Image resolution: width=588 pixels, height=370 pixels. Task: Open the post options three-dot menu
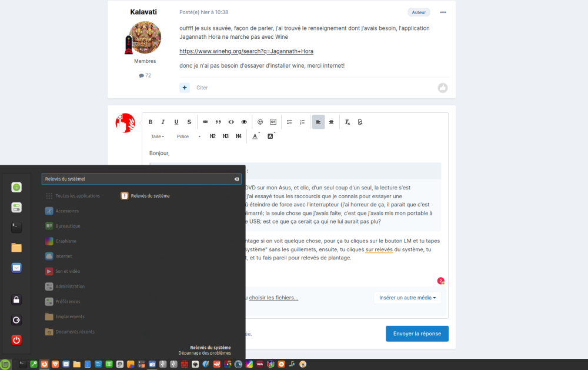(x=443, y=12)
